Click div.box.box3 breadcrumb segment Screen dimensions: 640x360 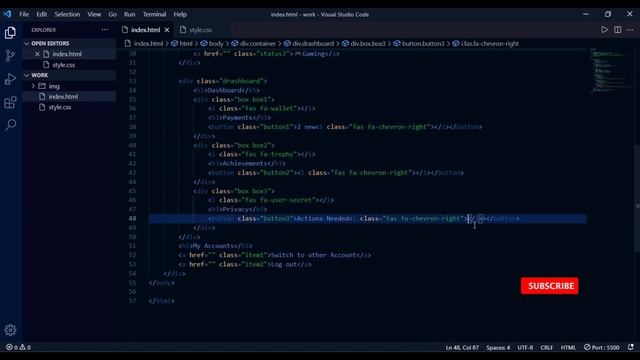point(367,44)
